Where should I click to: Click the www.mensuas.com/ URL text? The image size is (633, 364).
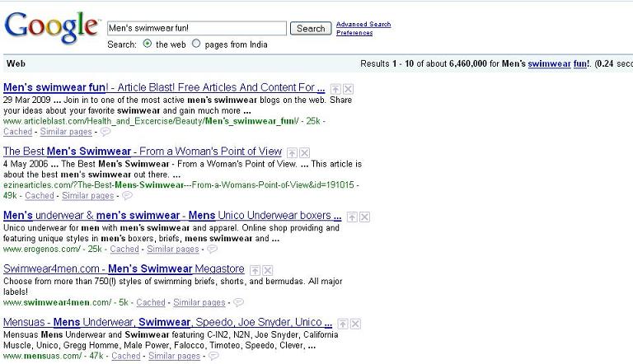click(43, 356)
